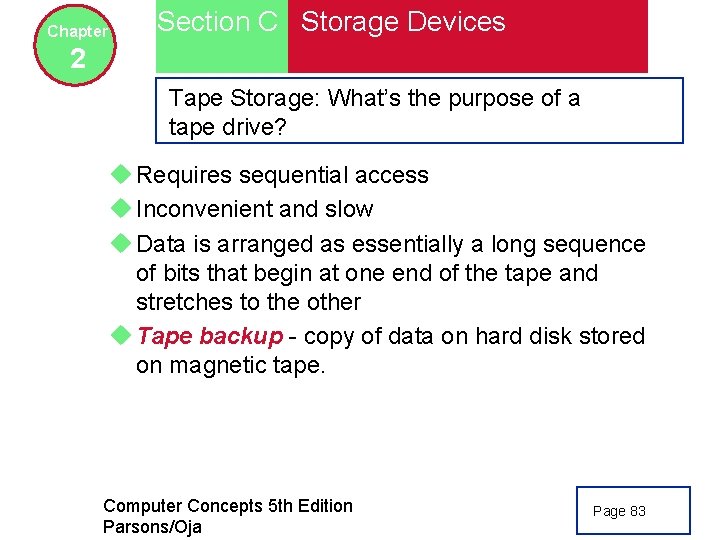Click the diamond bullet beside Inconvenient and slow
Viewport: 720px width, 540px height.
coord(121,208)
